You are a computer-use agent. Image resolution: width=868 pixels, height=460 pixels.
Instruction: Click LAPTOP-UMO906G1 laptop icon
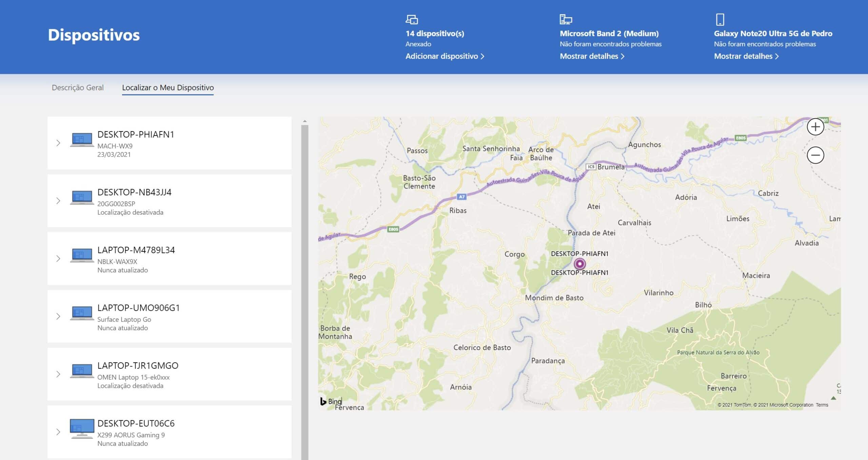82,313
